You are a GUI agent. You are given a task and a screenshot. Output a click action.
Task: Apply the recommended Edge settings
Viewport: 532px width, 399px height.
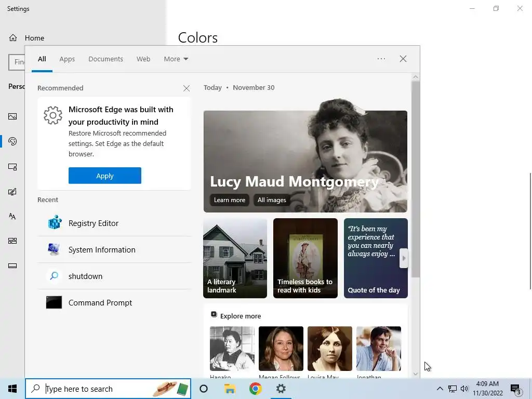[x=105, y=176]
